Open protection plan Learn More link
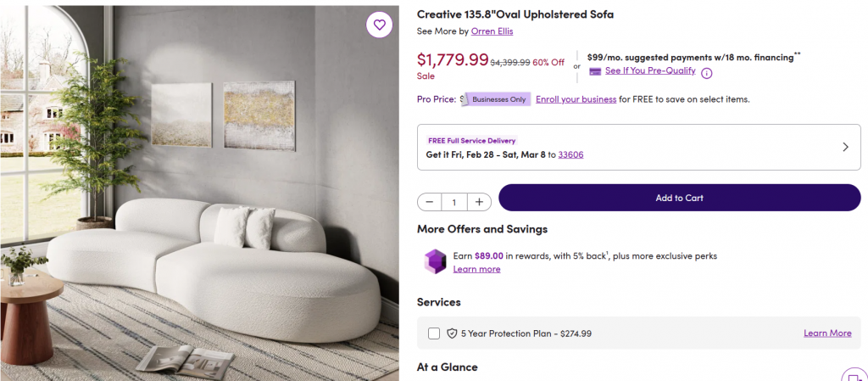The height and width of the screenshot is (381, 868). [827, 333]
